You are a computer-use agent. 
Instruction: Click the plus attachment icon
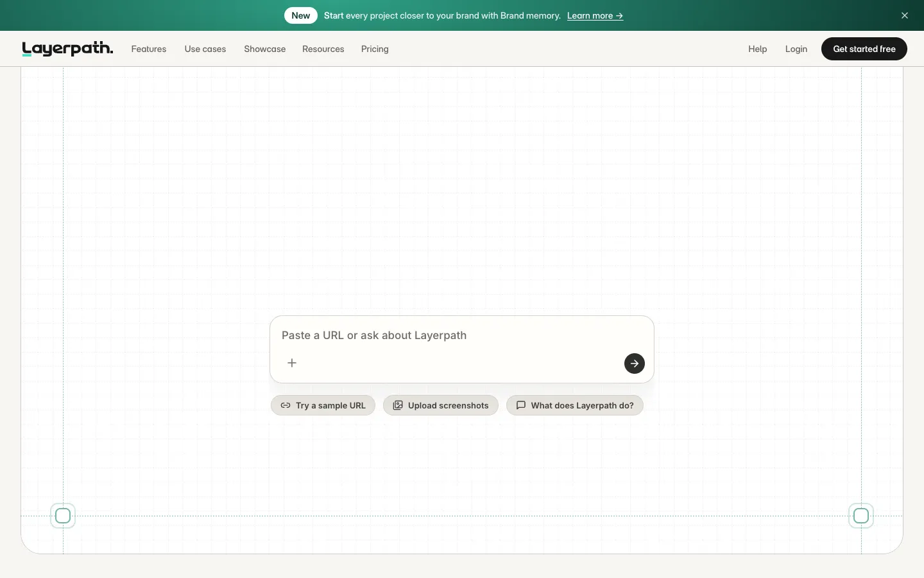[x=292, y=363]
